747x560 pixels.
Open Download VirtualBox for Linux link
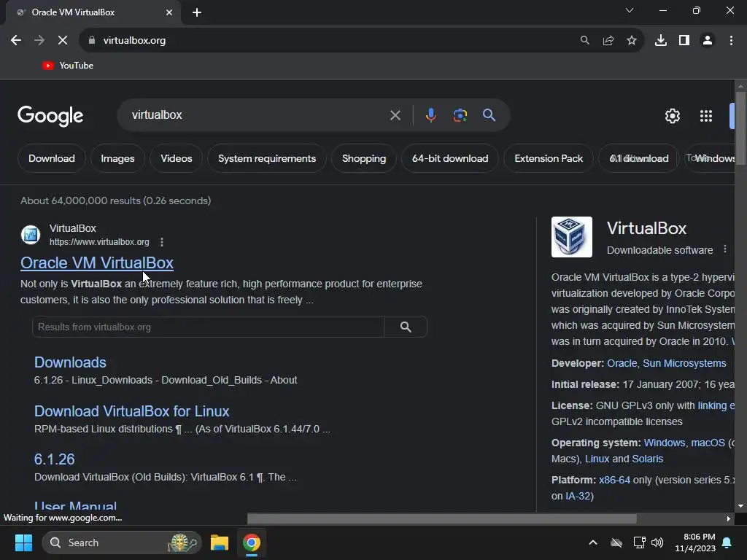tap(131, 411)
